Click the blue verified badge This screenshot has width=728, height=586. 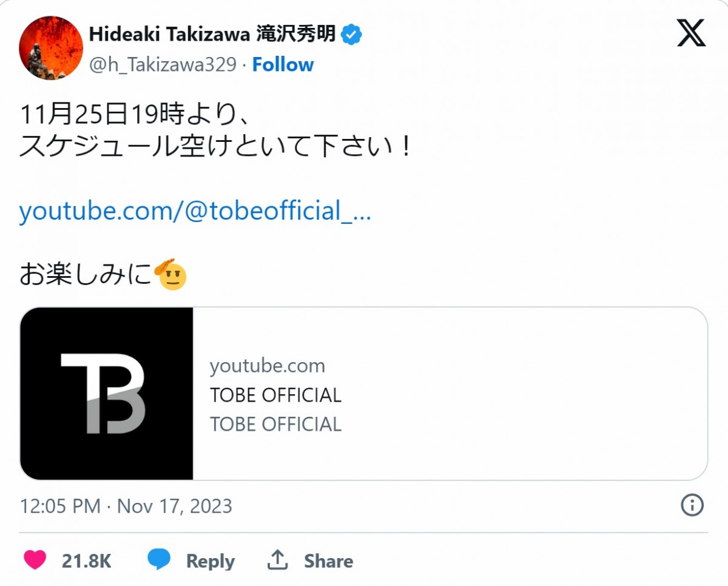[351, 35]
